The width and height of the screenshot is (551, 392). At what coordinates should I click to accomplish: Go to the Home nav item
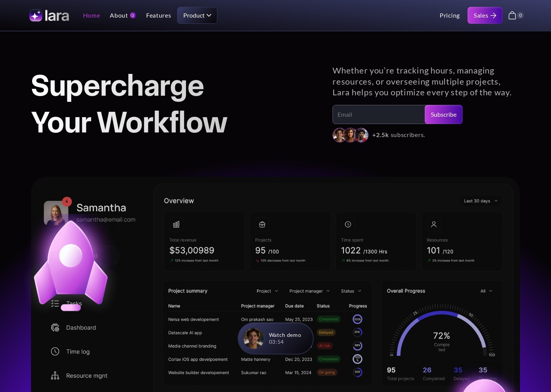91,15
